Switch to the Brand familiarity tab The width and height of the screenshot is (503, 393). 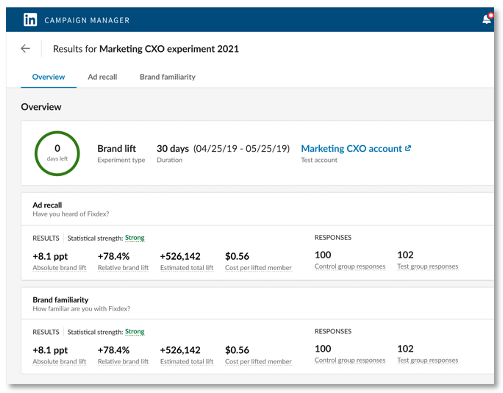tap(167, 77)
